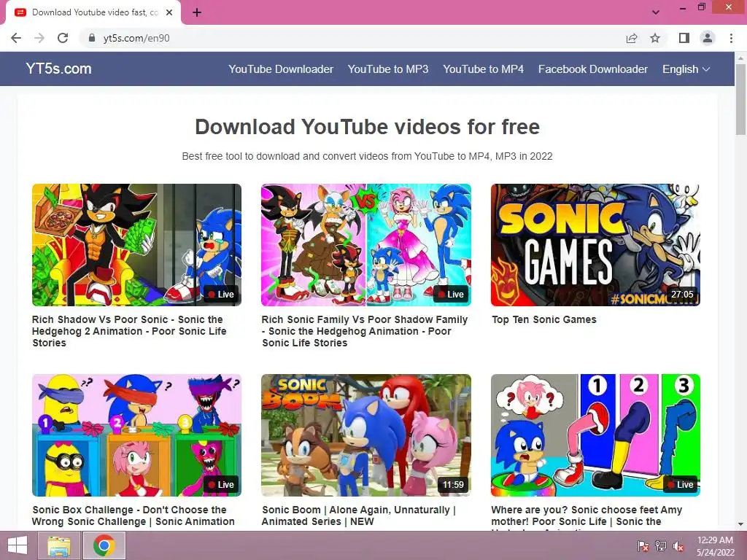
Task: Open the Sonic choose feet Amy thumbnail
Action: click(595, 435)
